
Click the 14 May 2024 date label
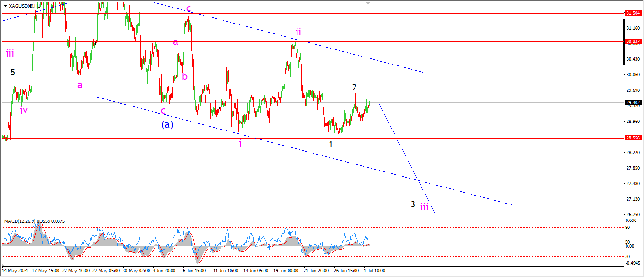[15, 271]
